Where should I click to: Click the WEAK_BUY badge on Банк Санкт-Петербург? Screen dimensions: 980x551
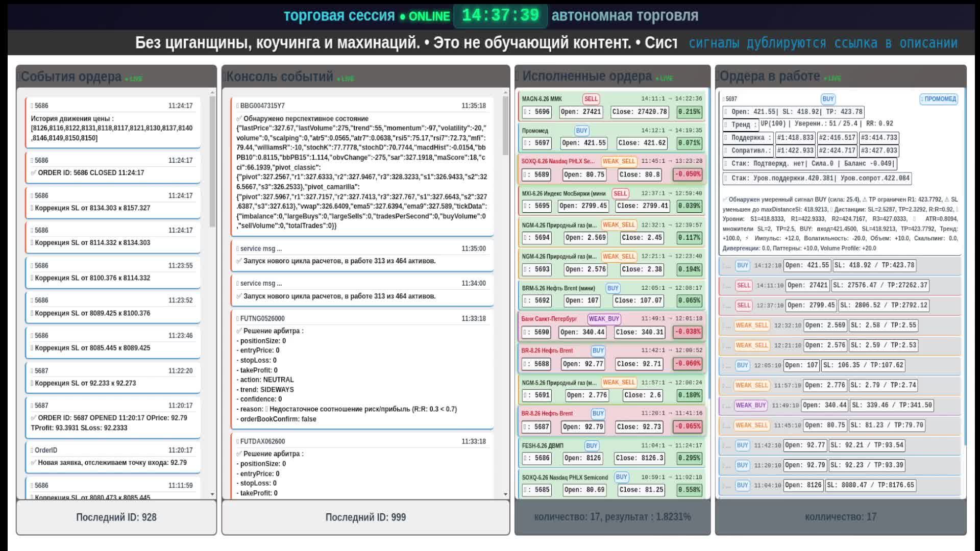coord(604,319)
